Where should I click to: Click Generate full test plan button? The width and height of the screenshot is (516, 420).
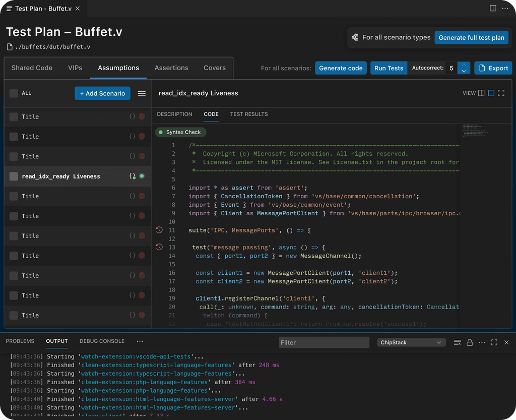pos(471,37)
